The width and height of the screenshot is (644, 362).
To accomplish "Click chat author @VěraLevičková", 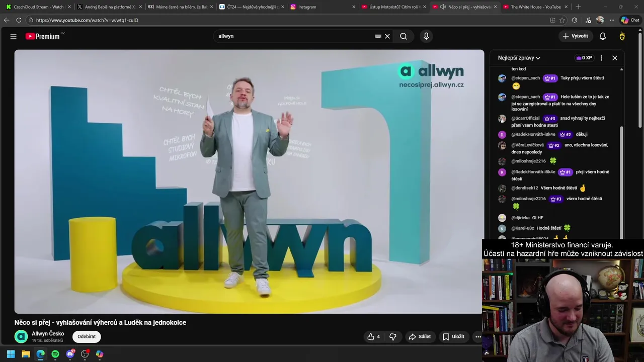I will tap(527, 145).
